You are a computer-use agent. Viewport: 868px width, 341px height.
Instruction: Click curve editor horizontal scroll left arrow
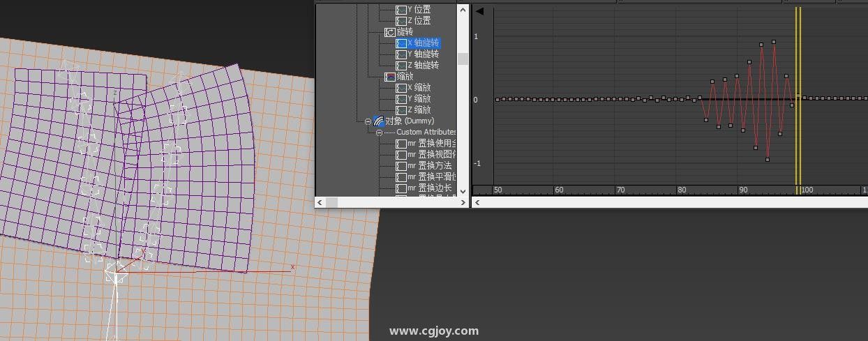coord(477,202)
